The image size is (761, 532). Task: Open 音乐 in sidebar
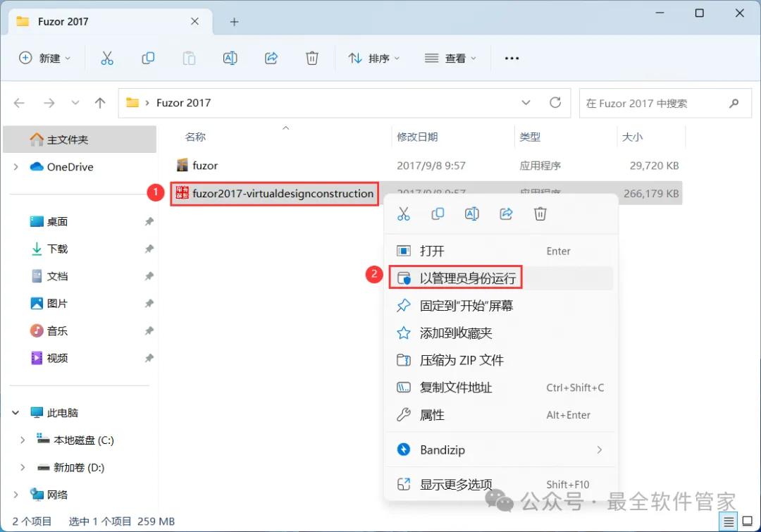coord(80,331)
